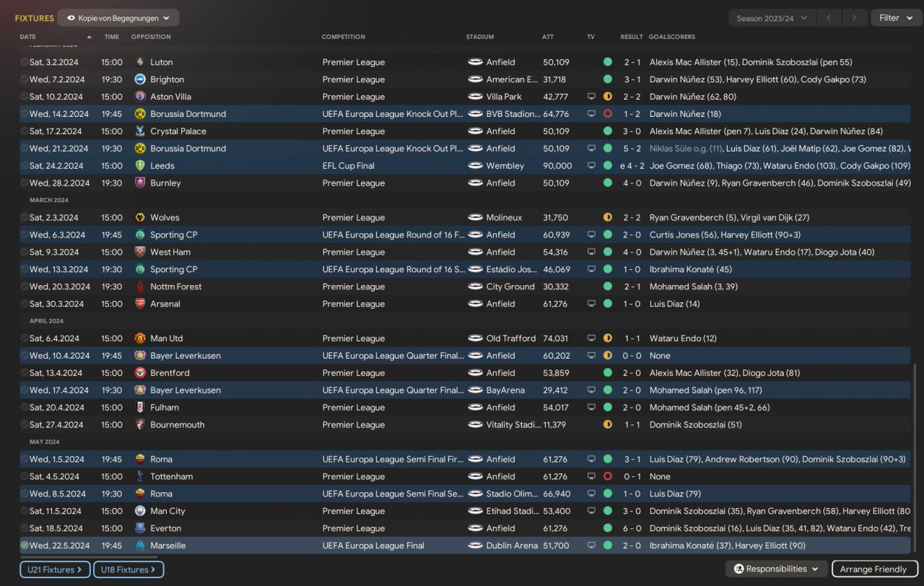
Task: Click the Burnley club badge
Action: click(140, 183)
